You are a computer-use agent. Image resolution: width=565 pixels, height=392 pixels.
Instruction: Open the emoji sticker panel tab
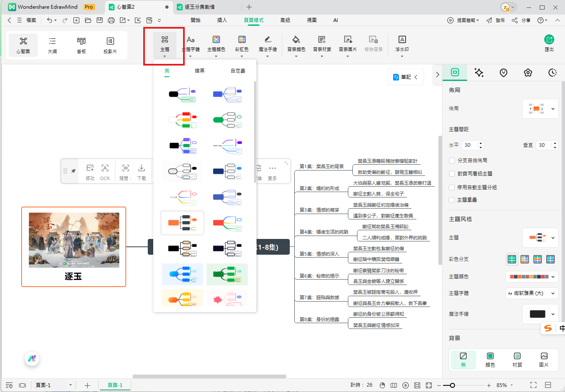tap(504, 73)
